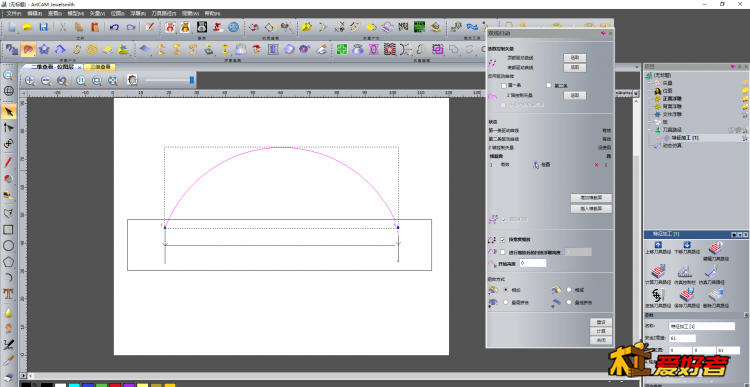Click 编辑刀具路径 edit toolpath icon
Image resolution: width=750 pixels, height=387 pixels.
[716, 248]
